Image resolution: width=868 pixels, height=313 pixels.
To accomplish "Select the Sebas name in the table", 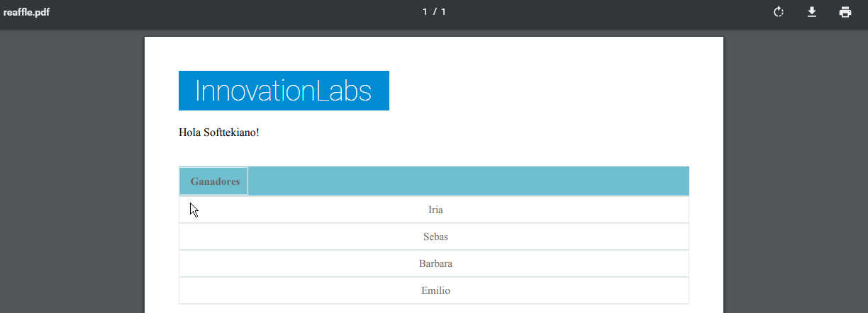I will (435, 237).
